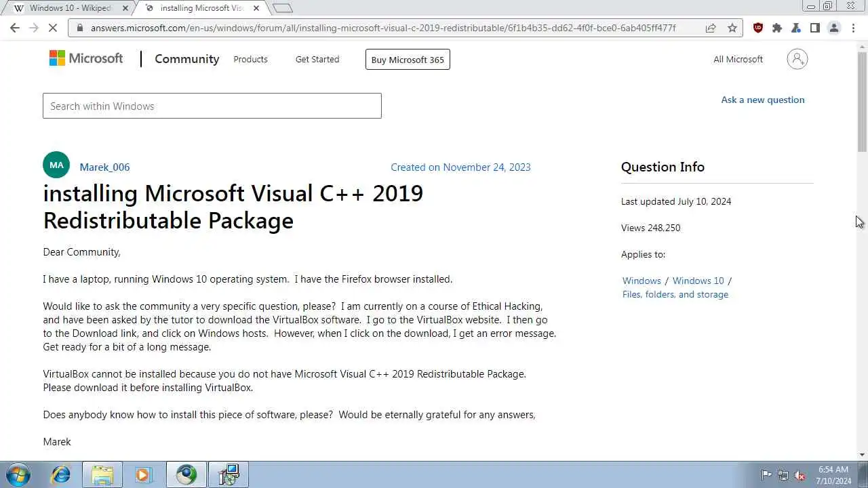Open the All Microsoft menu
The height and width of the screenshot is (488, 868).
pos(738,59)
